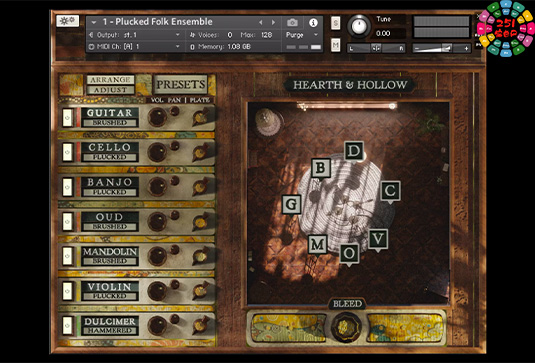Click the V violin position marker
The width and height of the screenshot is (535, 363).
378,239
